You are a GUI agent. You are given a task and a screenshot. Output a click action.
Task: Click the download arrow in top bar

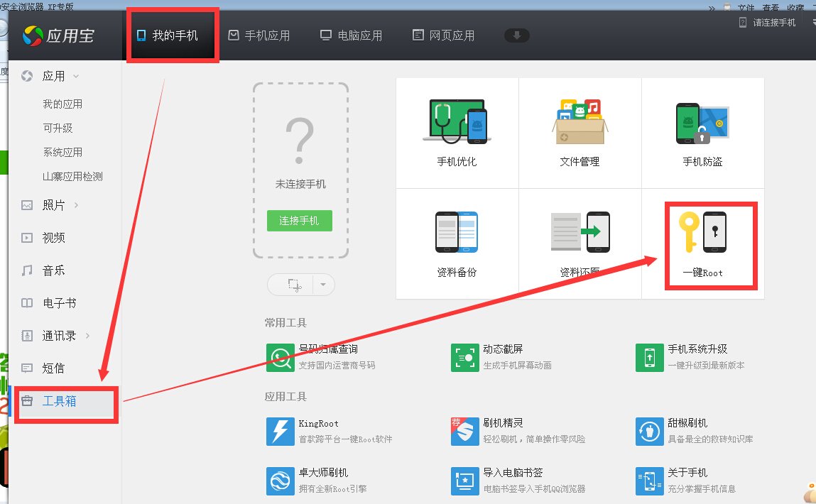[x=516, y=35]
